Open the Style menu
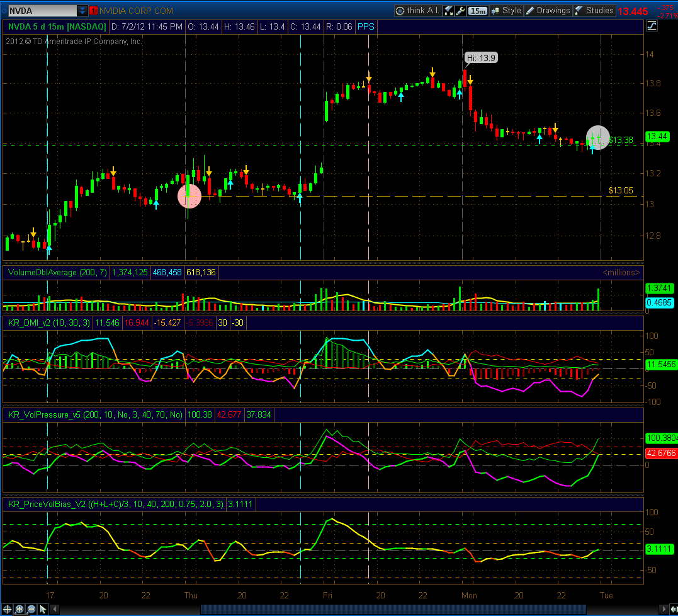Image resolution: width=678 pixels, height=616 pixels. [x=506, y=11]
